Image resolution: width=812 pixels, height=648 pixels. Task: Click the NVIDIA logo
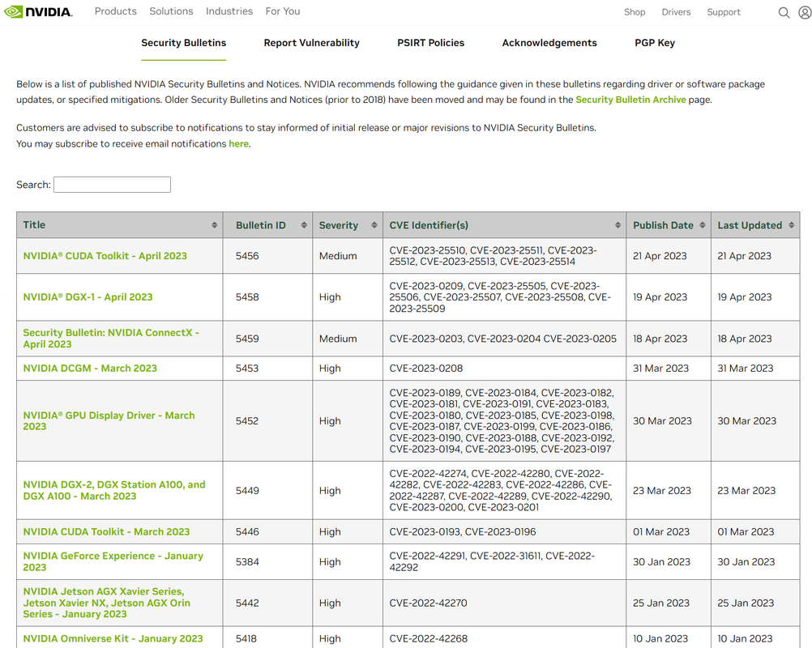(x=38, y=11)
